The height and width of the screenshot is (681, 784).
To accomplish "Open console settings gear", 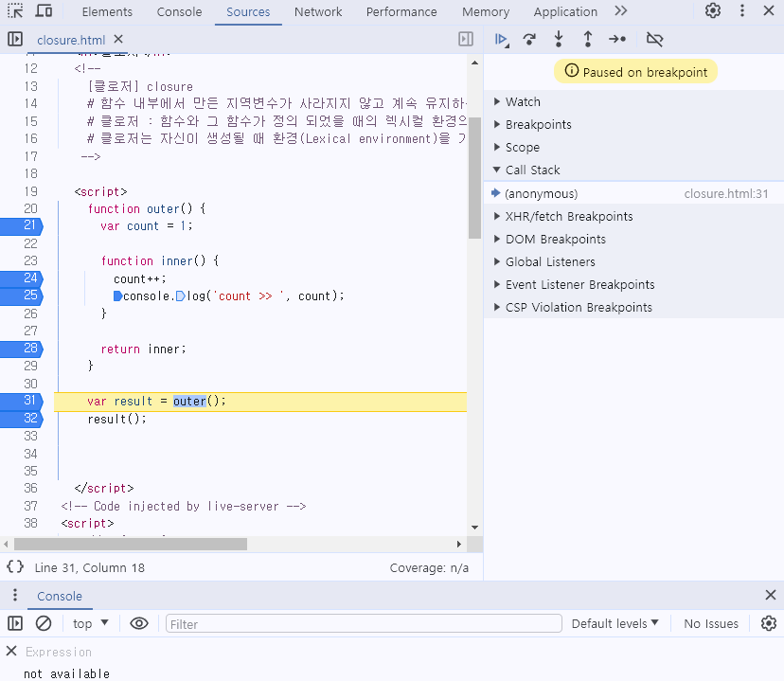I will click(769, 623).
